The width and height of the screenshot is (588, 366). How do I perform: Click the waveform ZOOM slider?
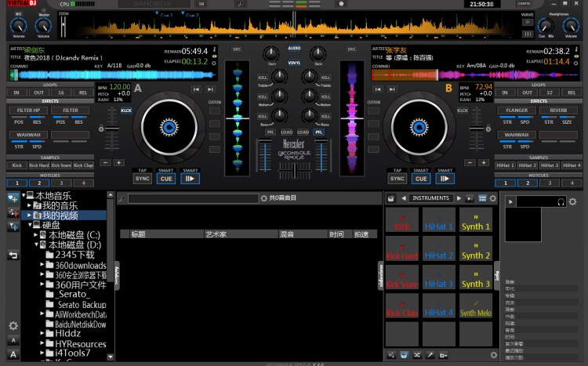click(x=64, y=25)
